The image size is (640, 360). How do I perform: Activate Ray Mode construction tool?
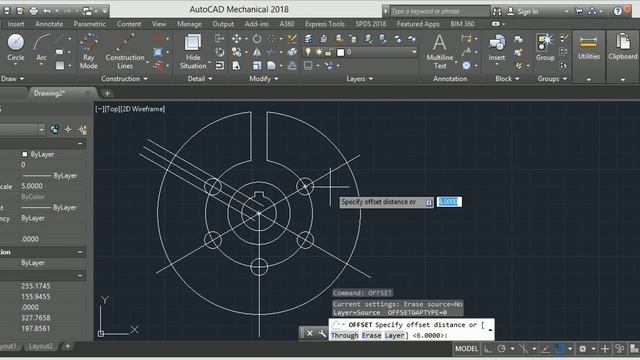tap(89, 52)
